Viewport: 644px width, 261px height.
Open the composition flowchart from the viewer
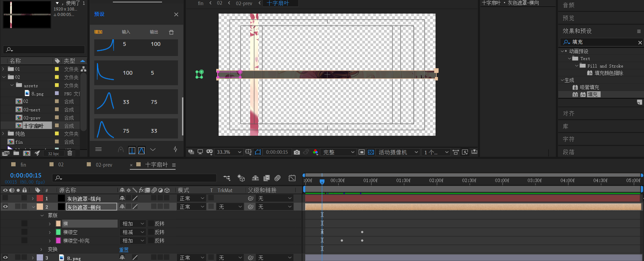pos(474,152)
